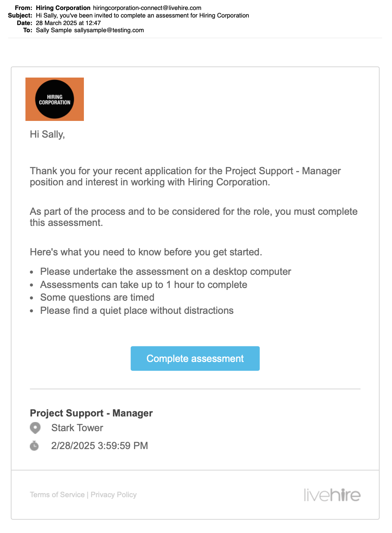This screenshot has width=392, height=533.
Task: Click the email subject line text
Action: pos(142,16)
